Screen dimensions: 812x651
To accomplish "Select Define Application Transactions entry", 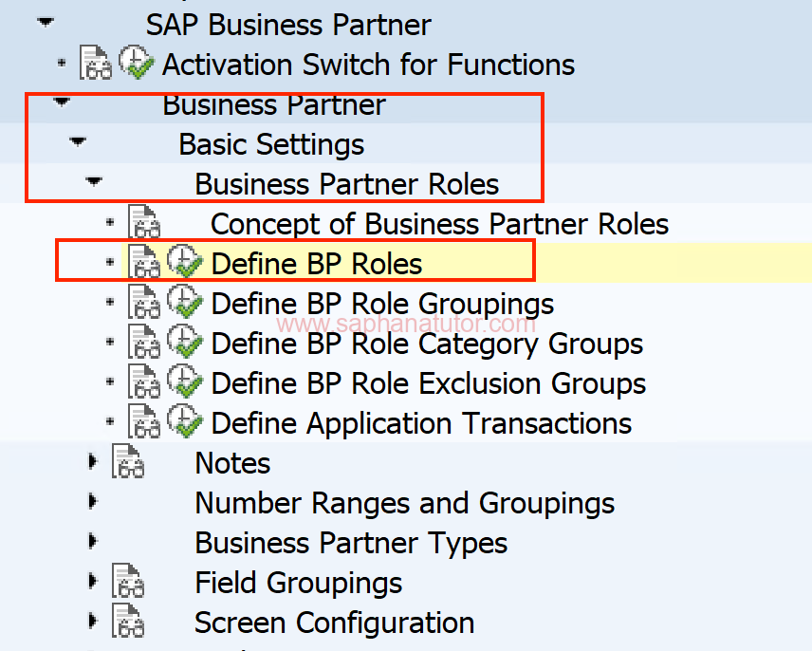I will (421, 423).
